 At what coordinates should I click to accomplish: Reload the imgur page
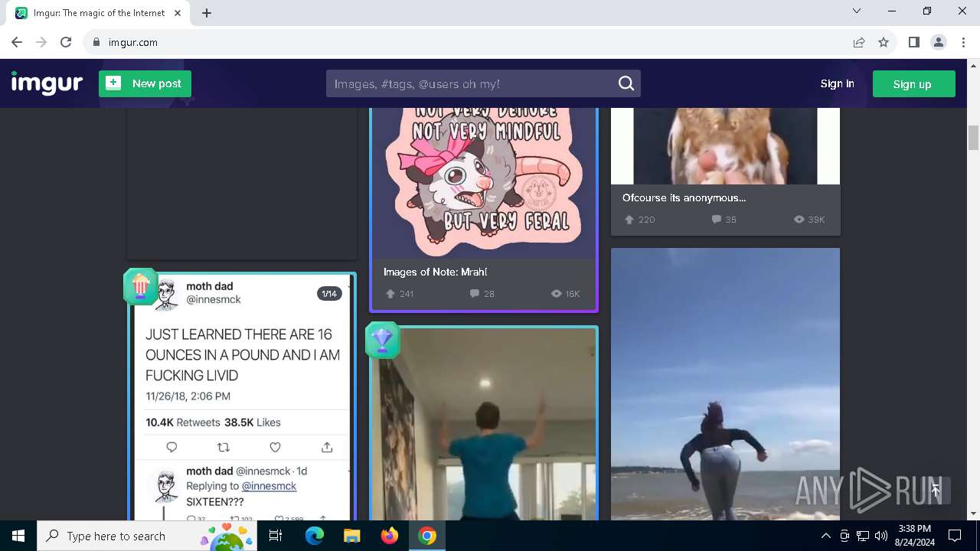66,42
